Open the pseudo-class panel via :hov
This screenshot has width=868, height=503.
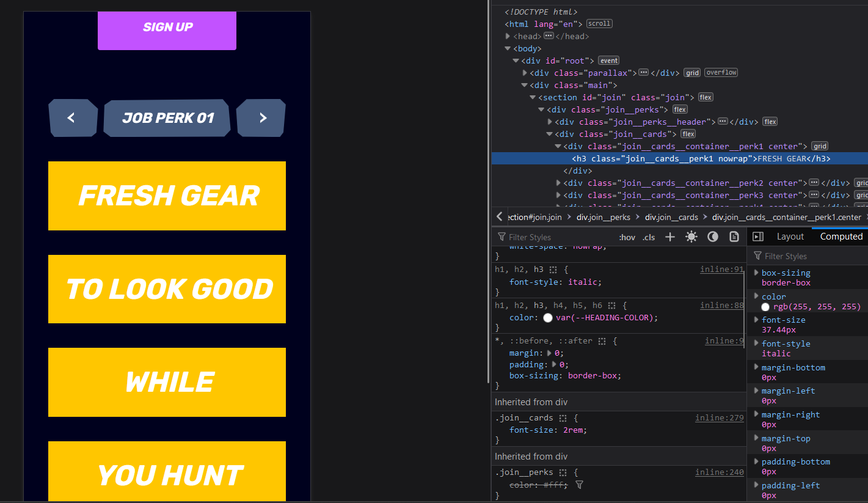(627, 237)
